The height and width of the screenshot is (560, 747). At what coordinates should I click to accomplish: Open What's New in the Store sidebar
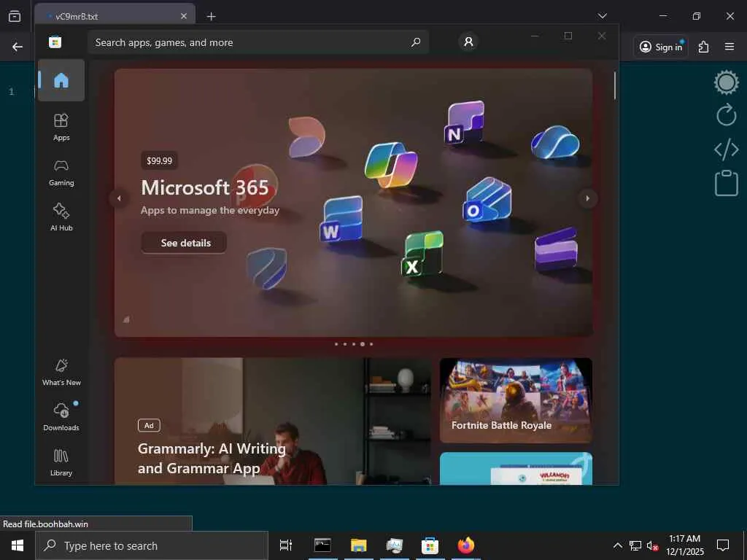click(61, 373)
